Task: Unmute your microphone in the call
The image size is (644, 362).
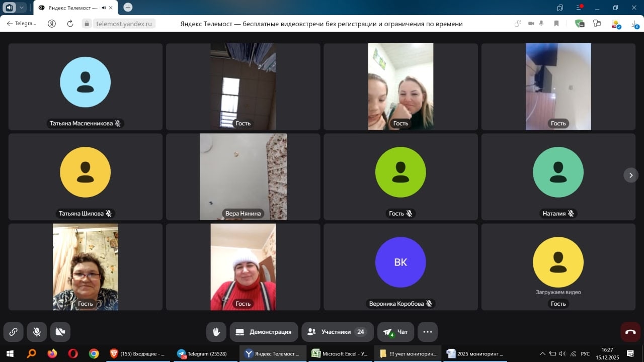Action: click(x=37, y=332)
